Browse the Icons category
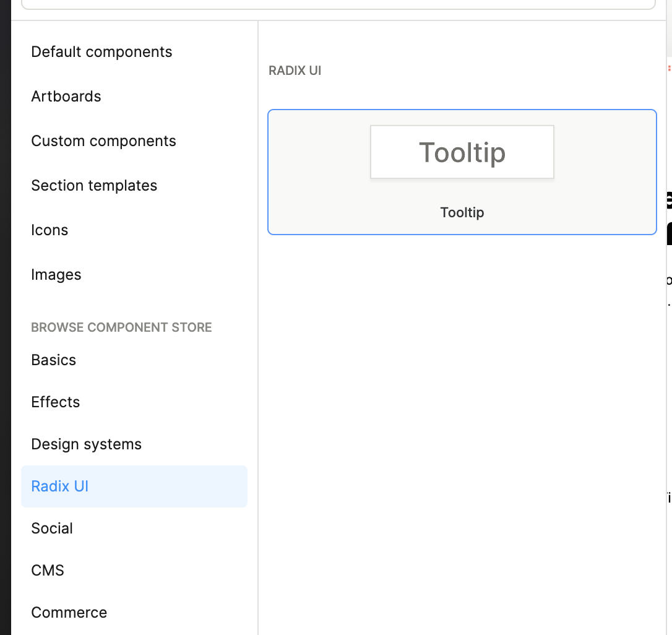 50,230
